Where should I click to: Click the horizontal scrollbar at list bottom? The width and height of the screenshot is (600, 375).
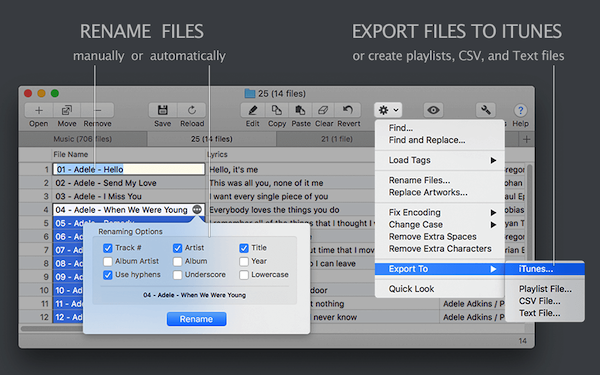pyautogui.click(x=52, y=328)
